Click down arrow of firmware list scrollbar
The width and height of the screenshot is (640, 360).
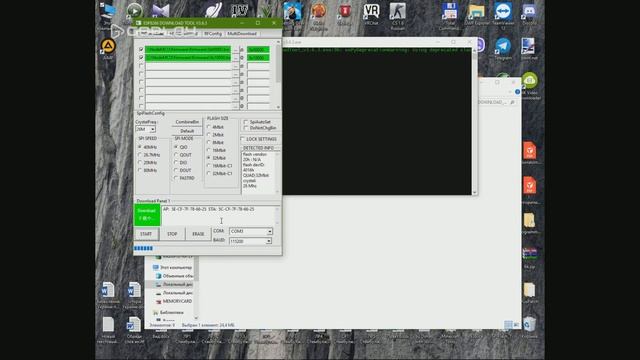[x=278, y=107]
